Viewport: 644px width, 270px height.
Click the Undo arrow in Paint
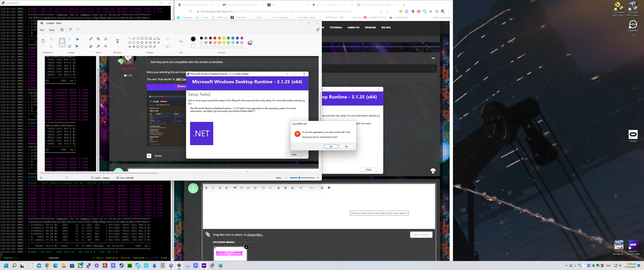(x=71, y=30)
